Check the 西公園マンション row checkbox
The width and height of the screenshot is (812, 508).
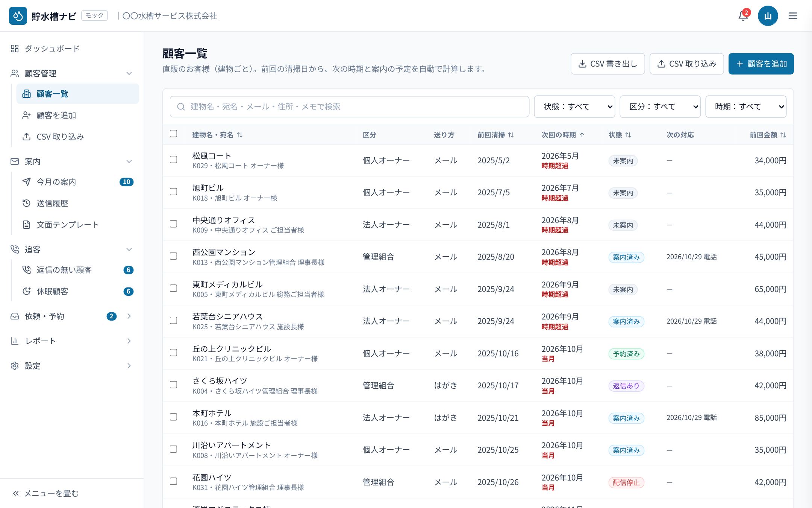[173, 256]
